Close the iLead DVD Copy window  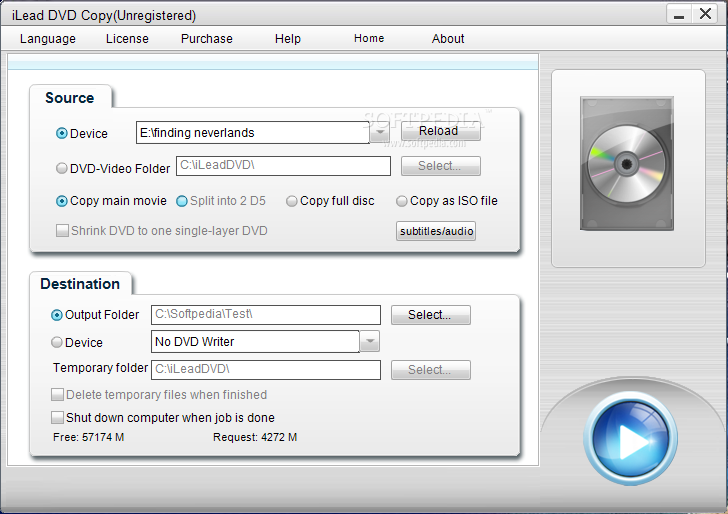coord(705,14)
